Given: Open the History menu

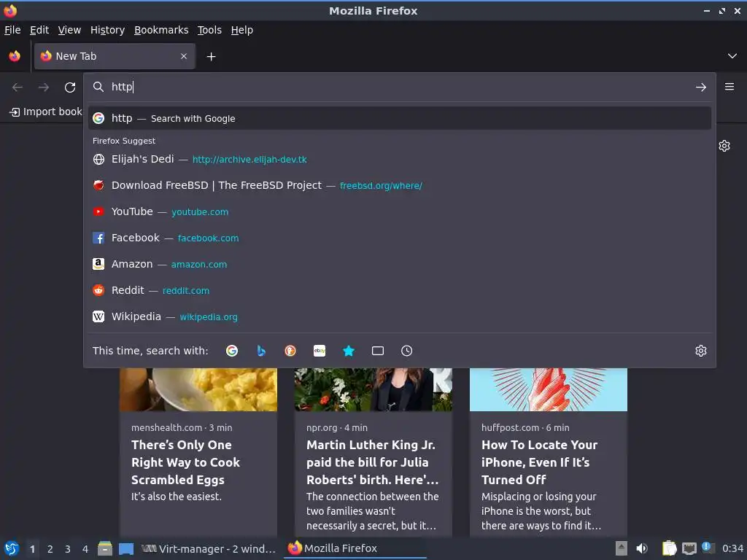Looking at the screenshot, I should point(108,30).
